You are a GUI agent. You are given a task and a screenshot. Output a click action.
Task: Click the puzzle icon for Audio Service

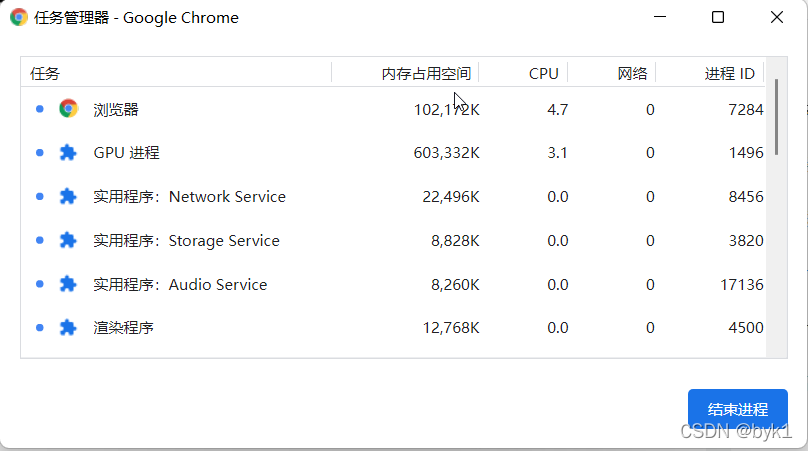coord(68,285)
